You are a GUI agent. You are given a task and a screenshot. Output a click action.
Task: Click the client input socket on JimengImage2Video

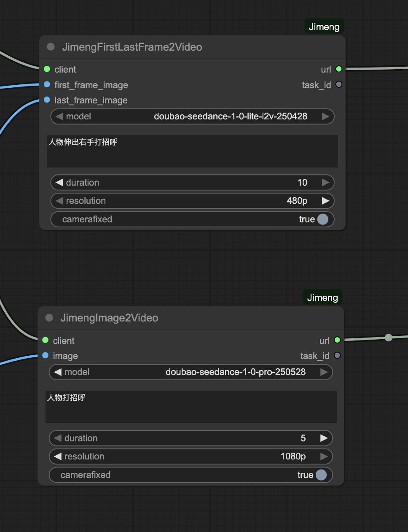[46, 340]
